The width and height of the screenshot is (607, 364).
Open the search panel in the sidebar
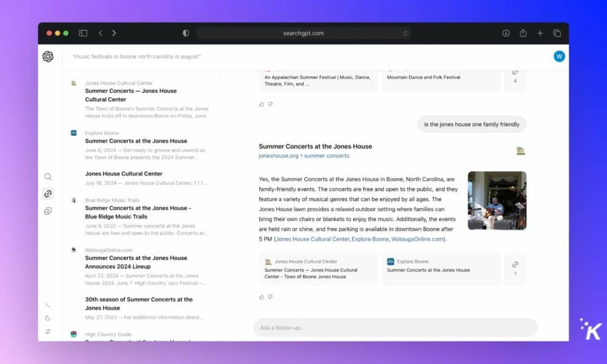pyautogui.click(x=48, y=177)
